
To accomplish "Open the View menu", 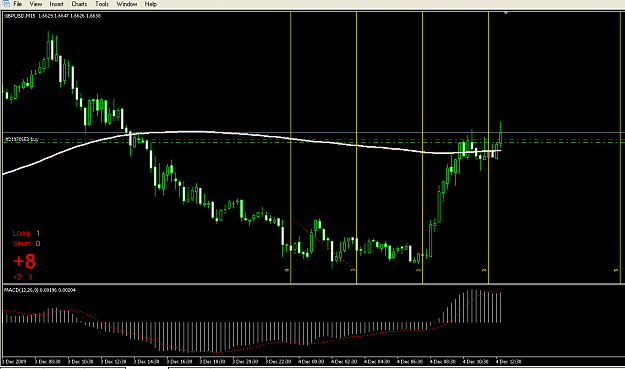I will coord(35,4).
